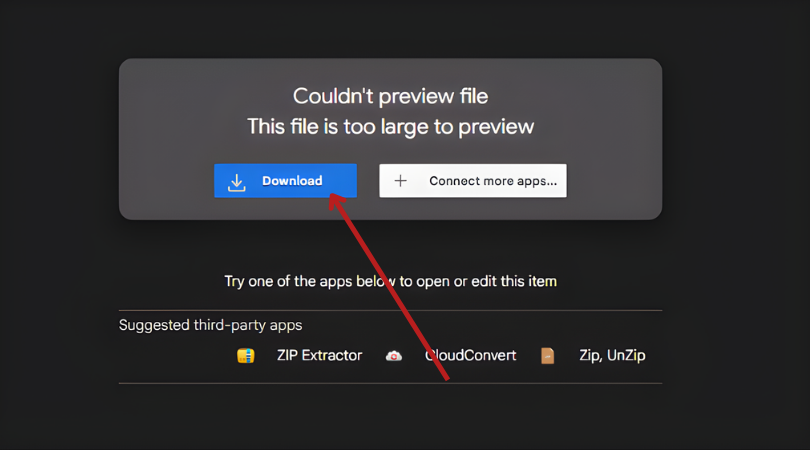Select the yellow ZIP Extractor icon
The width and height of the screenshot is (810, 450).
click(245, 356)
